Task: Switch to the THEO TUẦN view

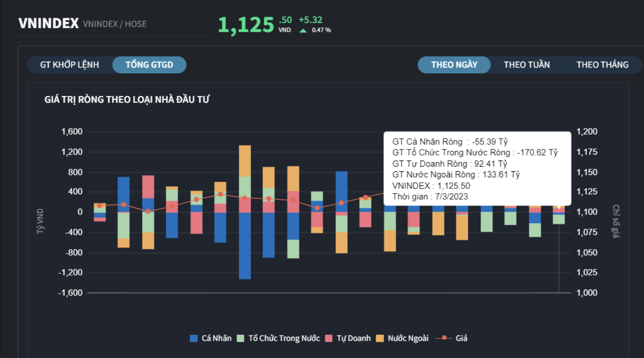Action: click(527, 65)
